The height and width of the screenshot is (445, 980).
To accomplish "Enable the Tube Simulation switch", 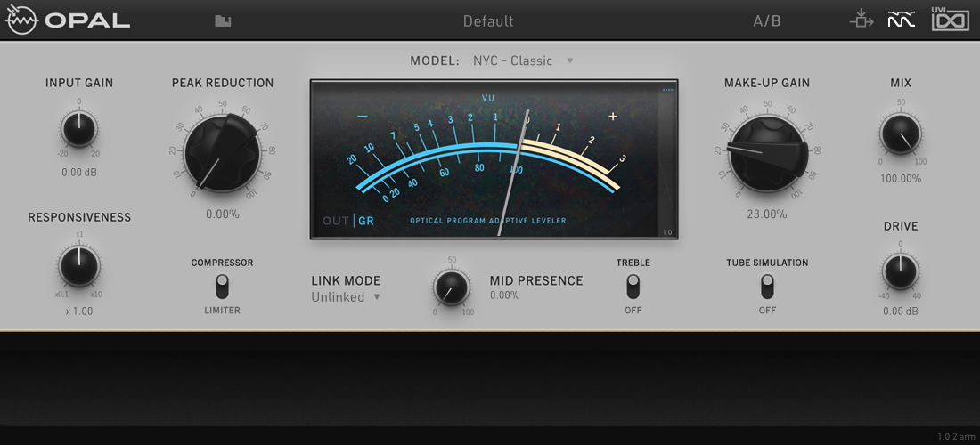I will tap(767, 286).
